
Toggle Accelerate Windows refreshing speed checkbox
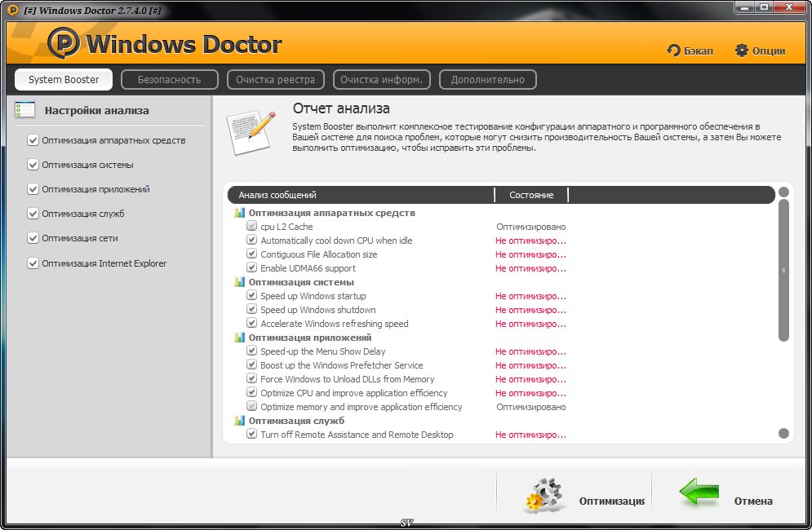tap(251, 324)
